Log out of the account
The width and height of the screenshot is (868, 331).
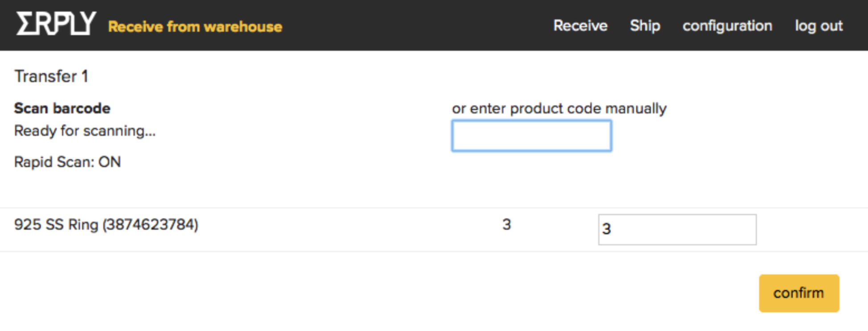tap(819, 26)
